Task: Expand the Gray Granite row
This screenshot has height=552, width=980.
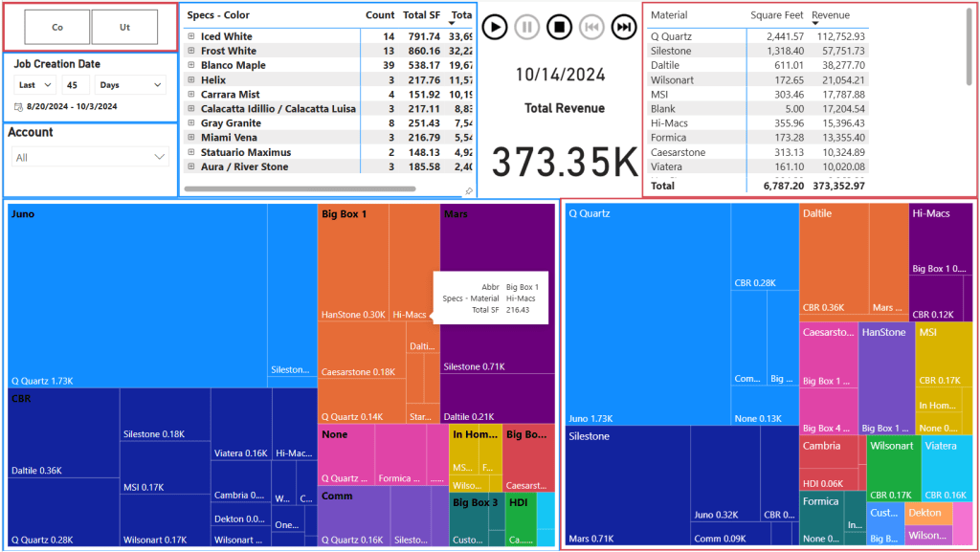Action: point(191,123)
